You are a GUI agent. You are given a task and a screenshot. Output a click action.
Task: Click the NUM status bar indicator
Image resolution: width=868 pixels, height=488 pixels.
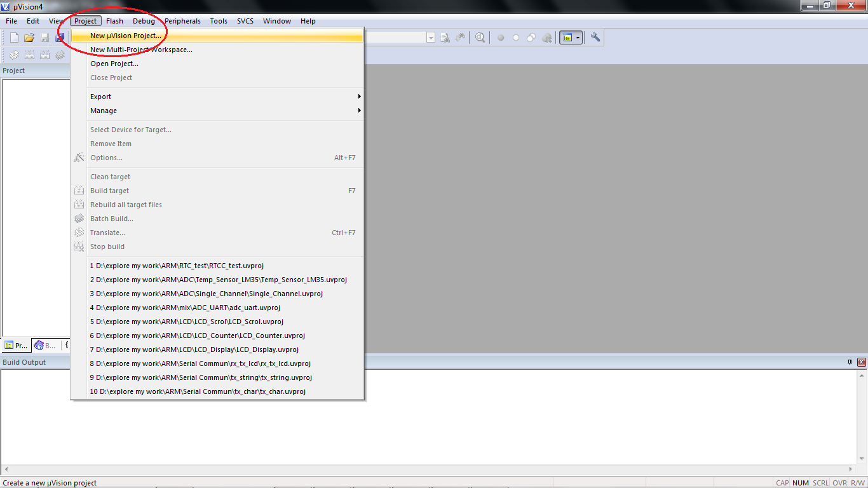[801, 483]
